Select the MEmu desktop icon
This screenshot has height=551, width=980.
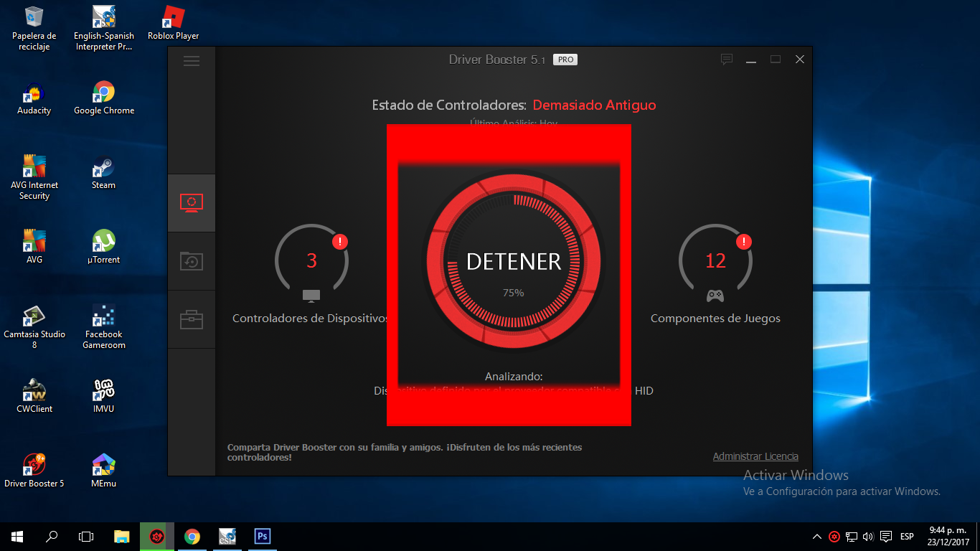click(x=104, y=471)
